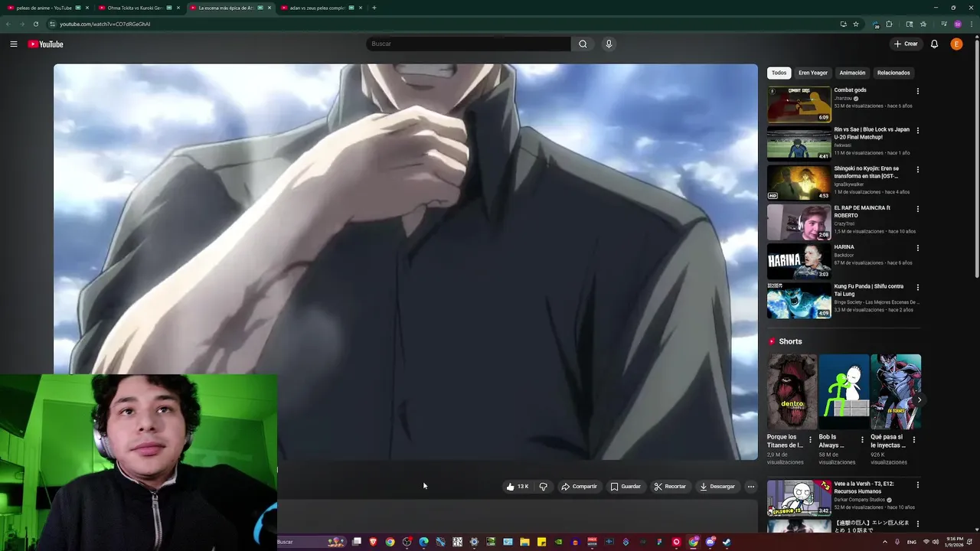
Task: Open the browser extensions puzzle icon
Action: [x=889, y=24]
